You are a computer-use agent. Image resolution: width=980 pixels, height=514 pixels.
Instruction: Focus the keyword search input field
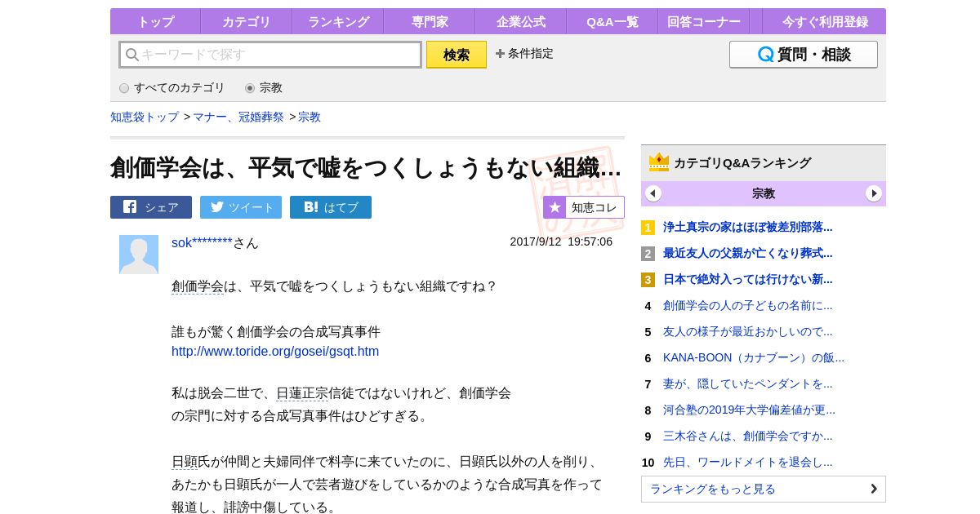coord(270,55)
